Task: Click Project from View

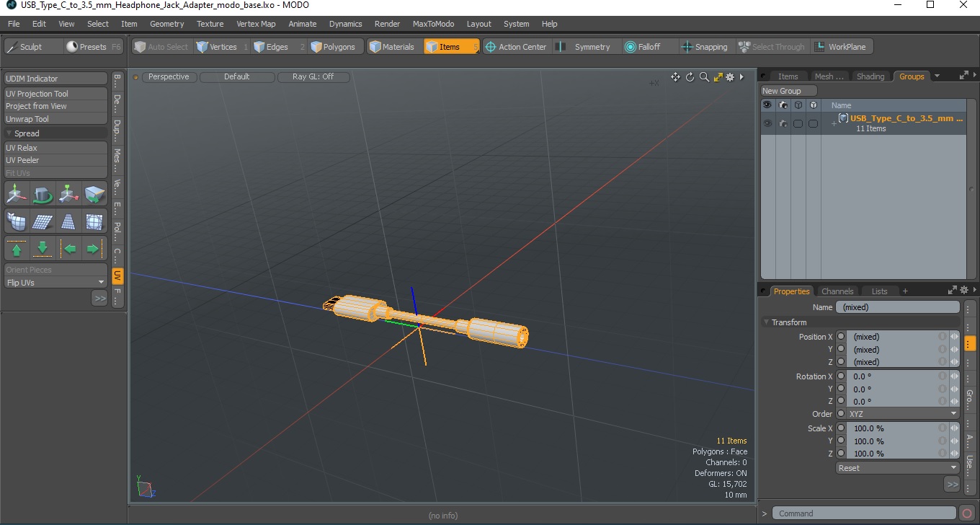Action: (55, 106)
